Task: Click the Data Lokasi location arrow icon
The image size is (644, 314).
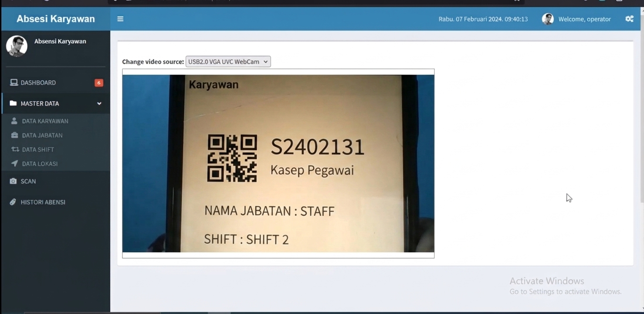Action: click(x=14, y=164)
